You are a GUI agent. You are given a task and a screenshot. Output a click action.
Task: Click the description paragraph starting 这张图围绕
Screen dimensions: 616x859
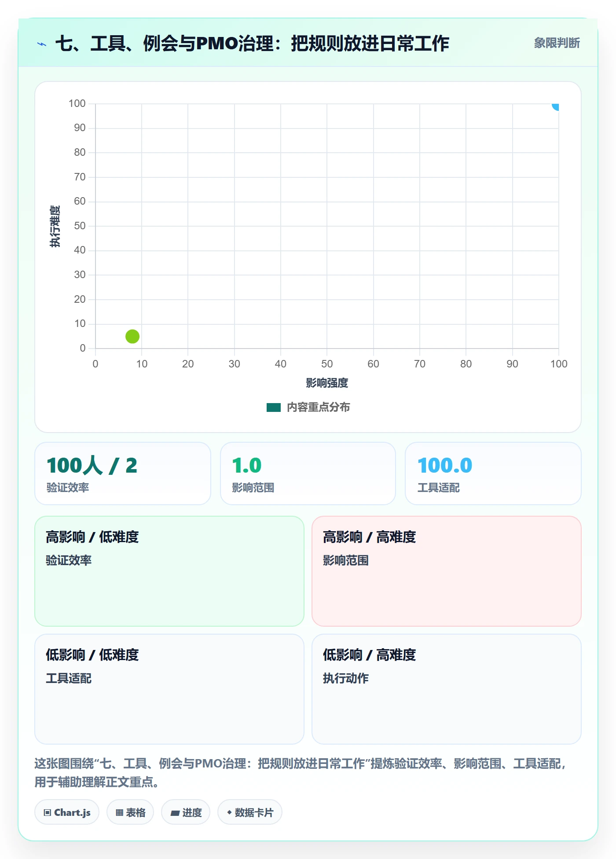click(301, 772)
